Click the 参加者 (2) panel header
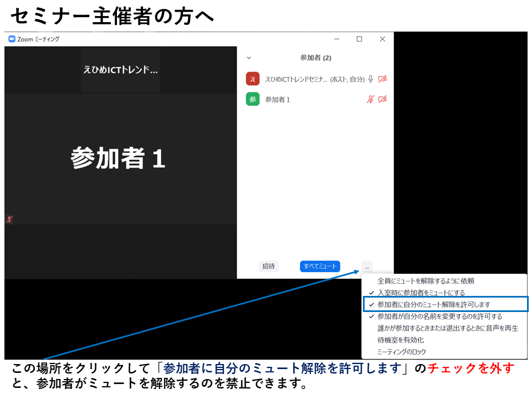Image resolution: width=532 pixels, height=399 pixels. pos(315,58)
